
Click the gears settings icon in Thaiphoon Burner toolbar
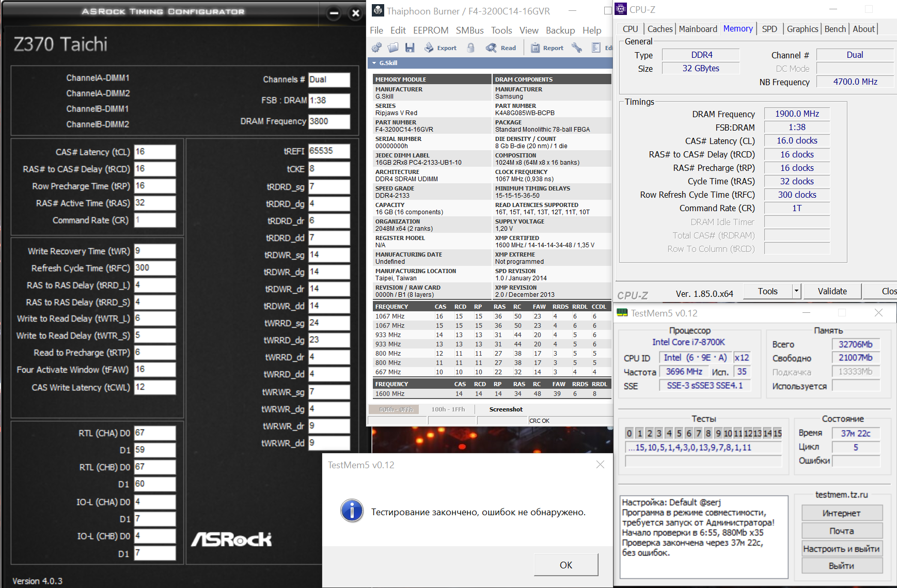[x=376, y=48]
